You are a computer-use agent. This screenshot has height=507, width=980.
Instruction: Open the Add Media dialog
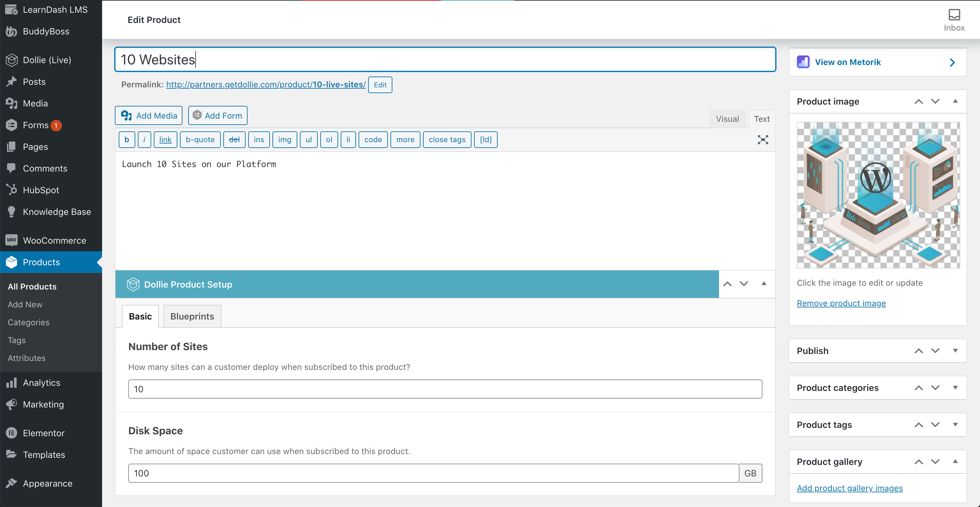tap(148, 115)
